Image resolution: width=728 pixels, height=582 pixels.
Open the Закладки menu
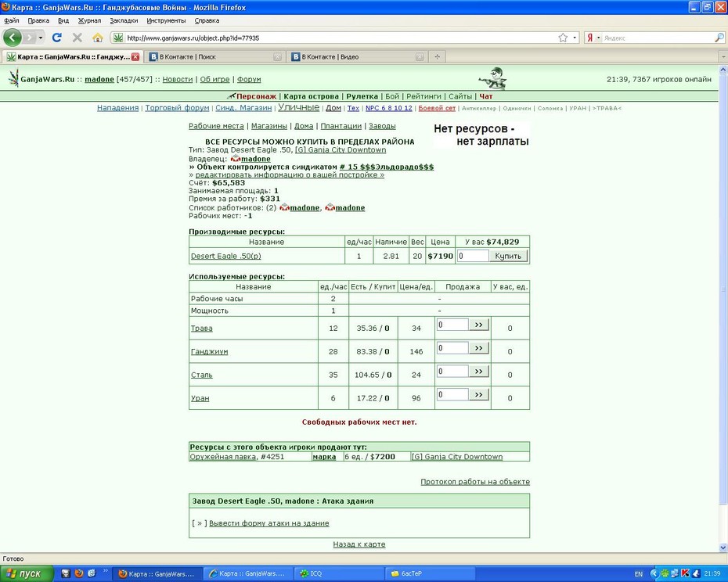(124, 20)
